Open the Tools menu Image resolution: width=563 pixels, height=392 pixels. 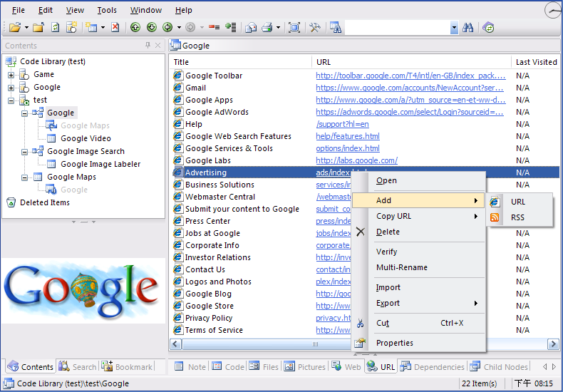107,10
